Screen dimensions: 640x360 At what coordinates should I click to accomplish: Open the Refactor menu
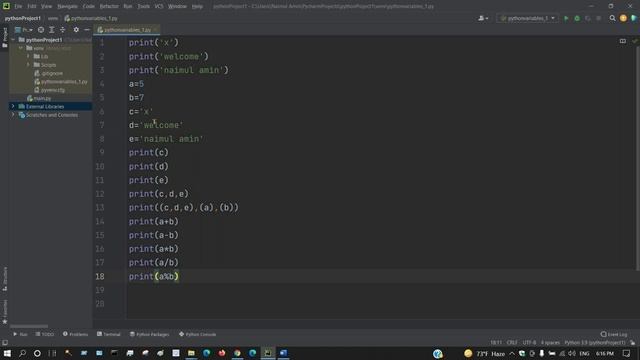[109, 6]
